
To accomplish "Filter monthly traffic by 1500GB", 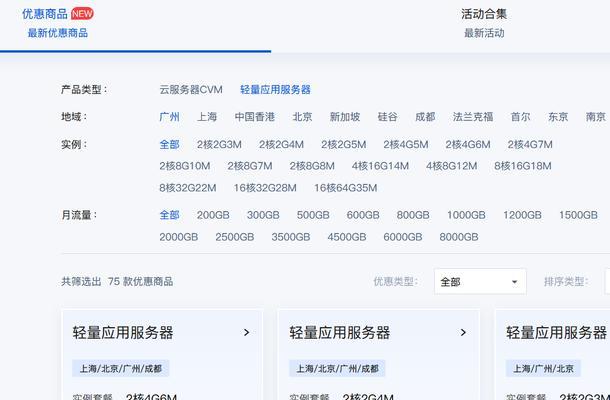I will (578, 215).
